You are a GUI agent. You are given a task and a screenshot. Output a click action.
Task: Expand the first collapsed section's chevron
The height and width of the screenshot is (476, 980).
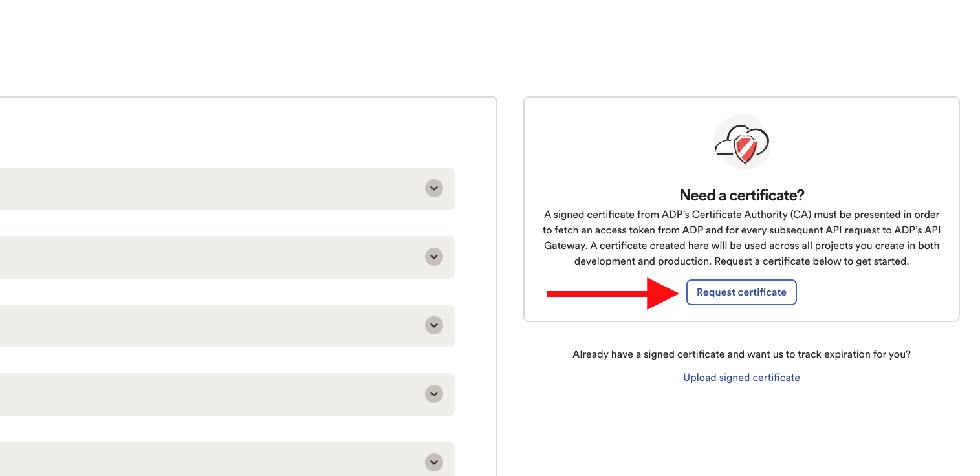point(434,188)
